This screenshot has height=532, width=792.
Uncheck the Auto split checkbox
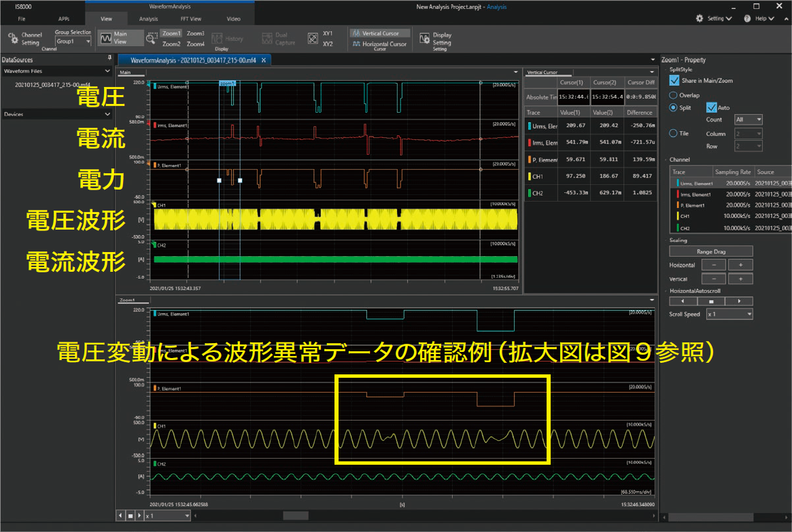click(711, 107)
